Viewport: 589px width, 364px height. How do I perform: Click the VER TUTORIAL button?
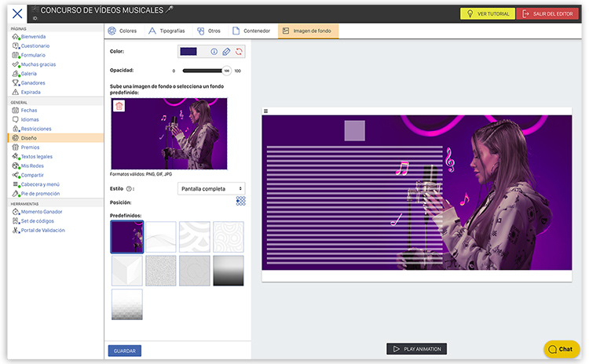(487, 14)
